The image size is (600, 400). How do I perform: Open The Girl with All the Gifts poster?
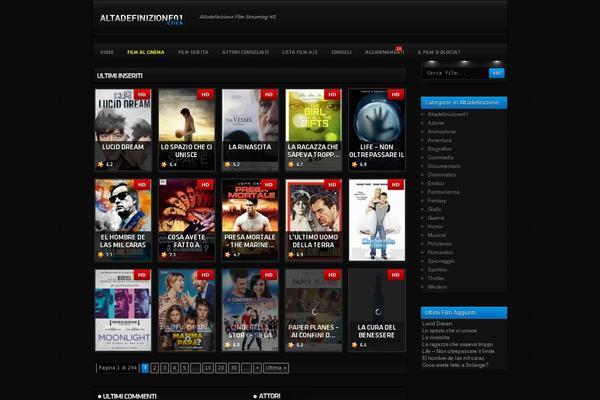(x=314, y=130)
